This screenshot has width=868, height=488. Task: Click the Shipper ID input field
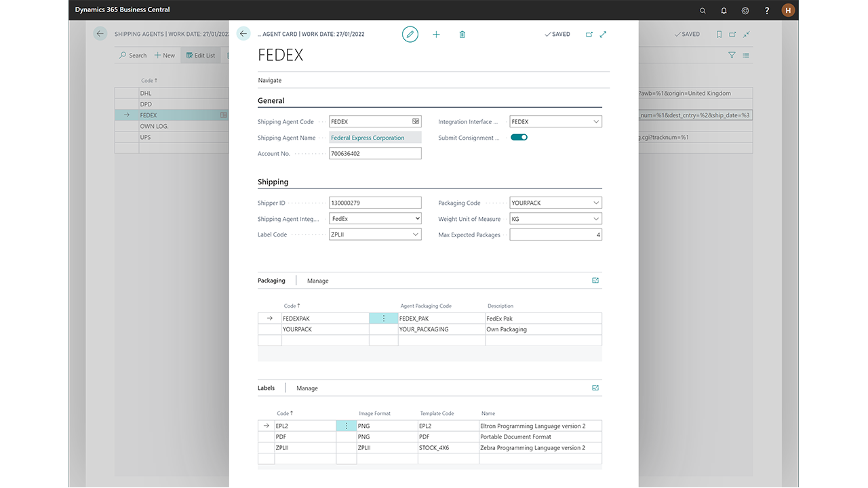375,203
